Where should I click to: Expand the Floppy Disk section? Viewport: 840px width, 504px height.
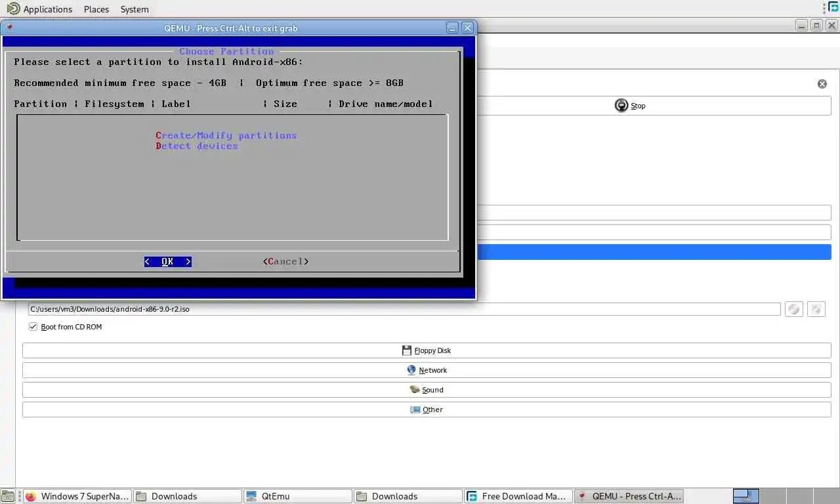[x=427, y=350]
